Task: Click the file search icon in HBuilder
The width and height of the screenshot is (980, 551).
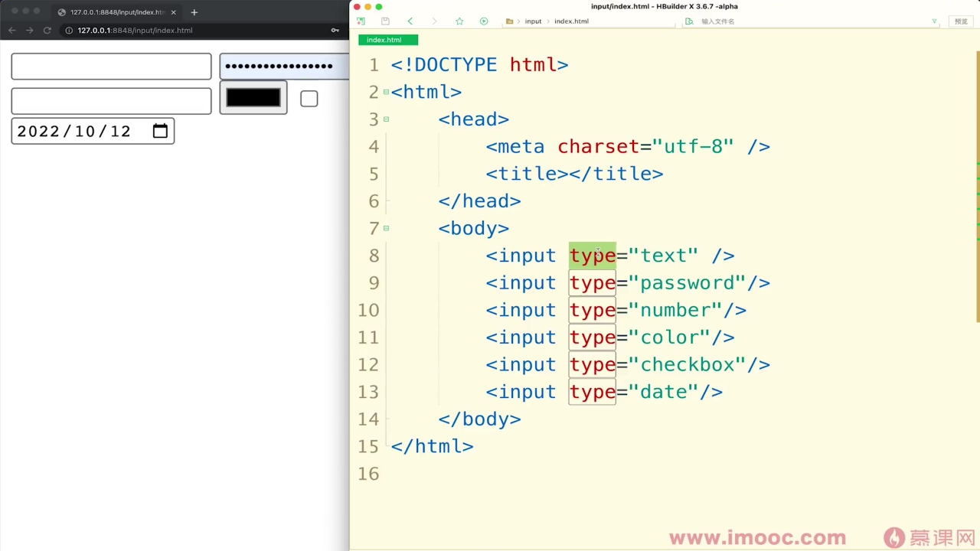Action: 690,21
